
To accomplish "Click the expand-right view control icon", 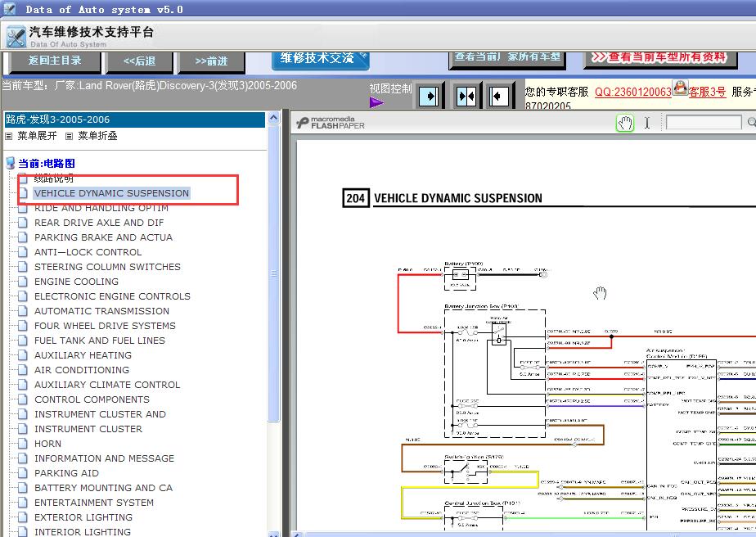I will click(x=429, y=97).
